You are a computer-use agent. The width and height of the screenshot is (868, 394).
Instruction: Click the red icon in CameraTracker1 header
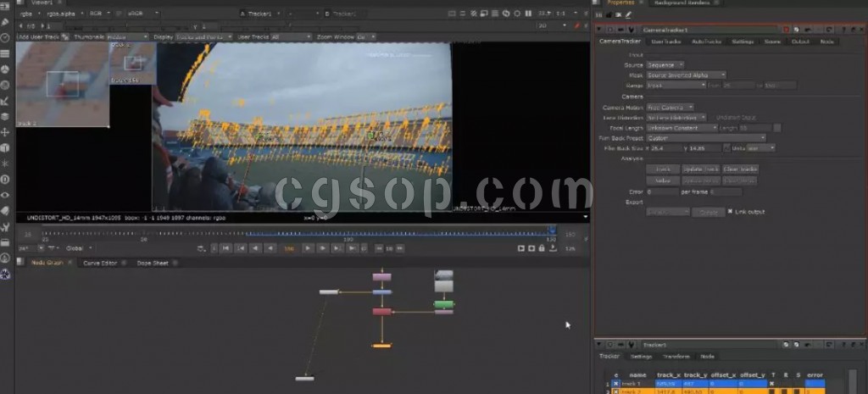click(x=786, y=30)
